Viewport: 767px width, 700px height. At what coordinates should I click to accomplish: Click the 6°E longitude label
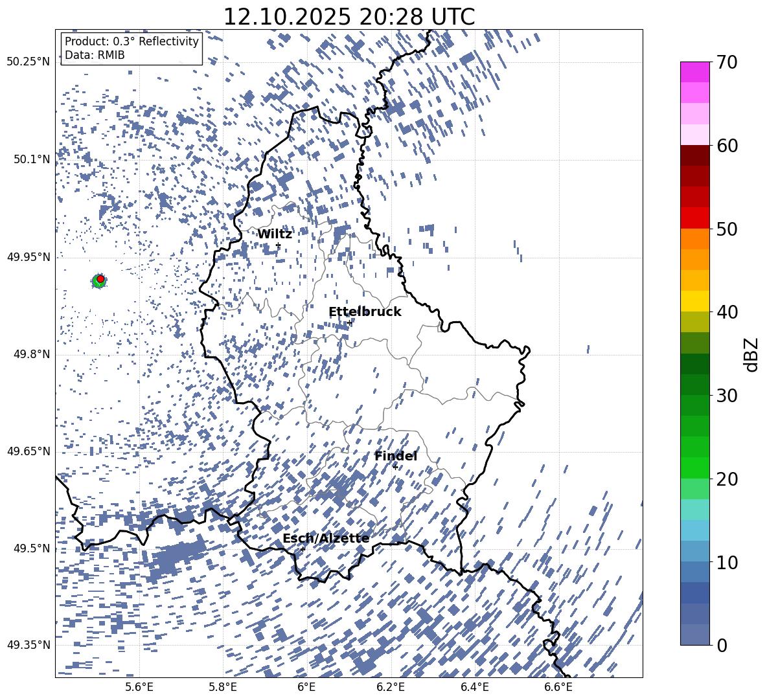coord(306,687)
